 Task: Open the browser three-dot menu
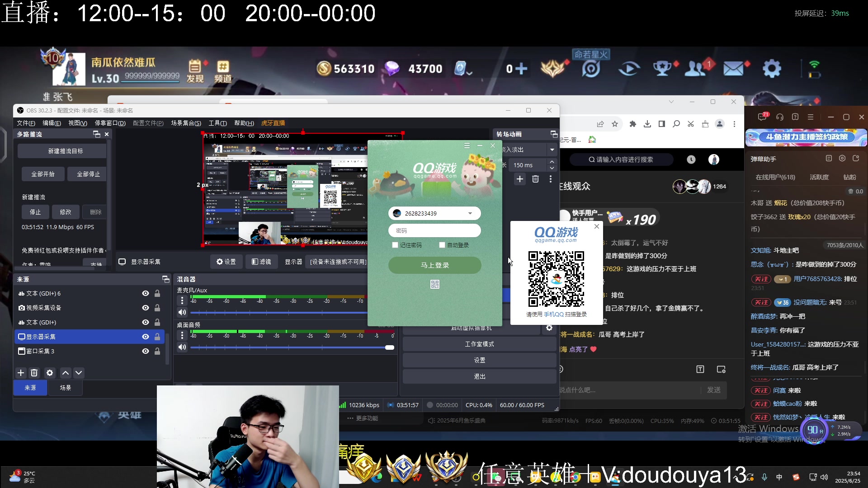coord(734,124)
